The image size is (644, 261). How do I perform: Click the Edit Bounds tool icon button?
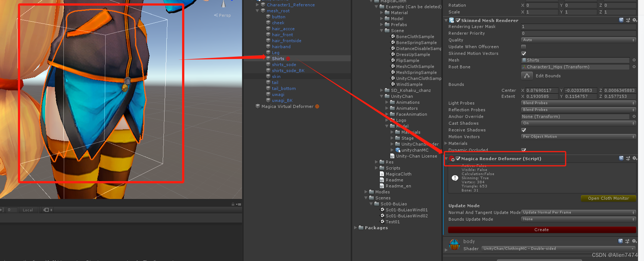tap(527, 76)
